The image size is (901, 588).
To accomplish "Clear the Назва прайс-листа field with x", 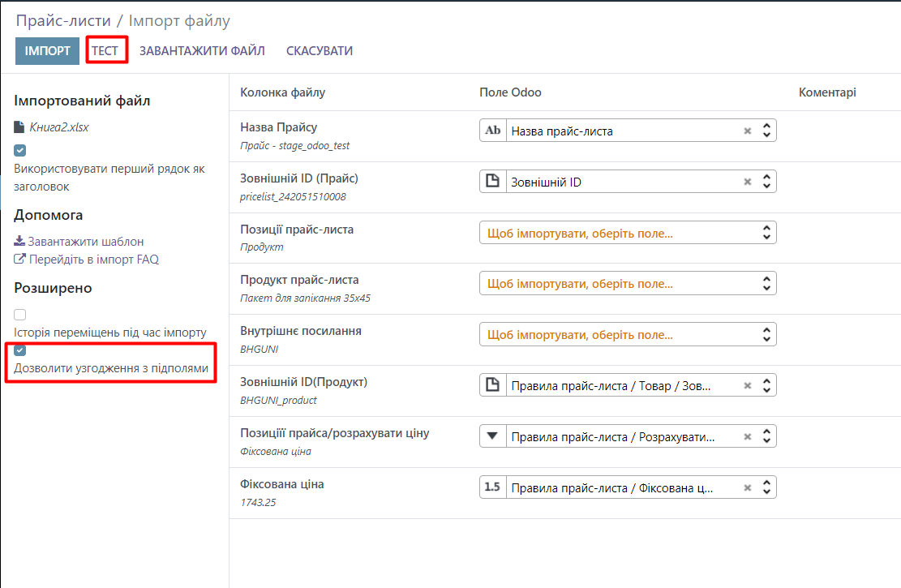I will click(x=748, y=131).
